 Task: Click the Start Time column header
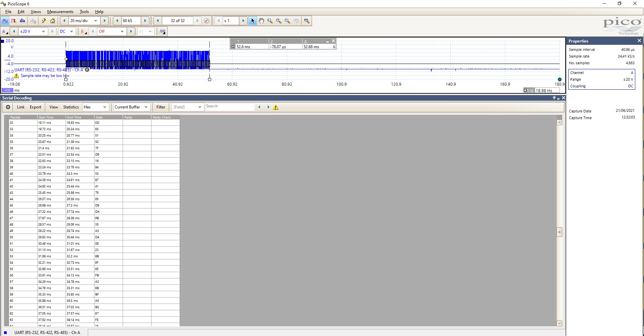52,117
